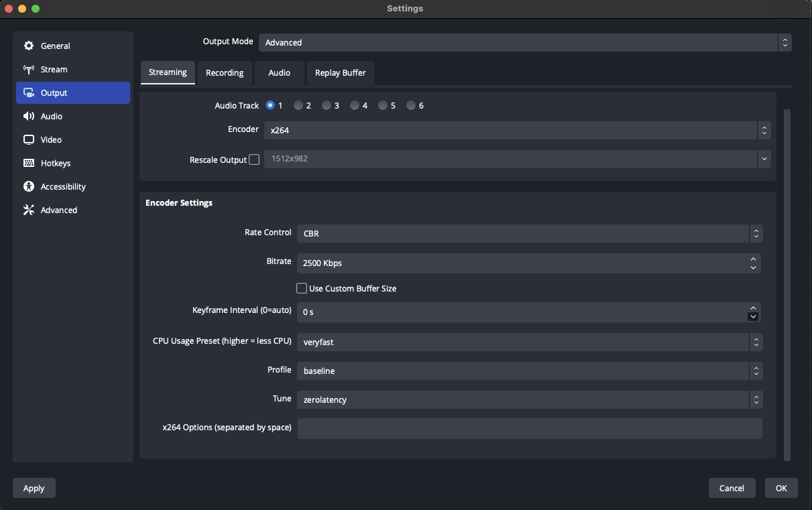
Task: Enable Rescale Output
Action: (x=253, y=159)
